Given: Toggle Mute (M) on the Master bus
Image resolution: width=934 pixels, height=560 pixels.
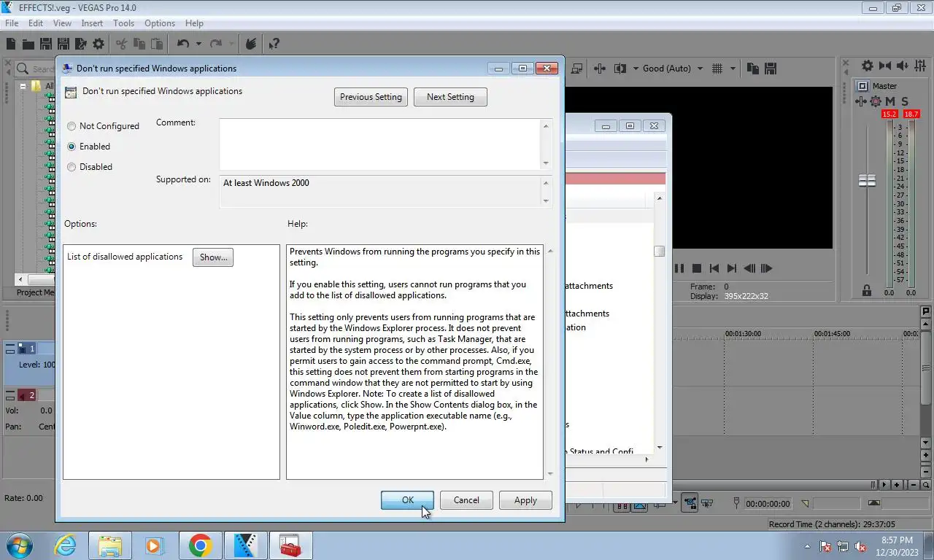Looking at the screenshot, I should (890, 101).
